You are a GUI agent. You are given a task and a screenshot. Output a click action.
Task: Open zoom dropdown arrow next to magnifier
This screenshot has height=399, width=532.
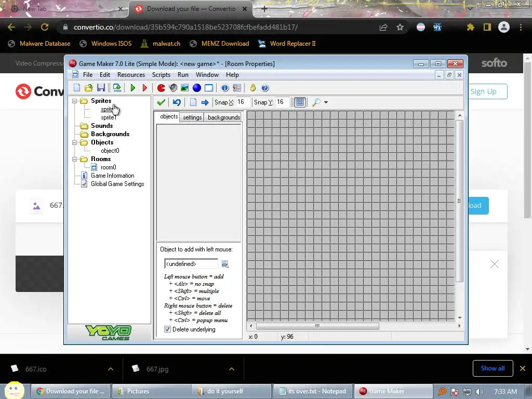[326, 102]
